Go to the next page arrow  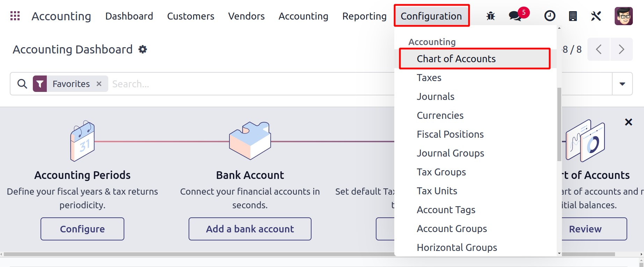coord(621,49)
